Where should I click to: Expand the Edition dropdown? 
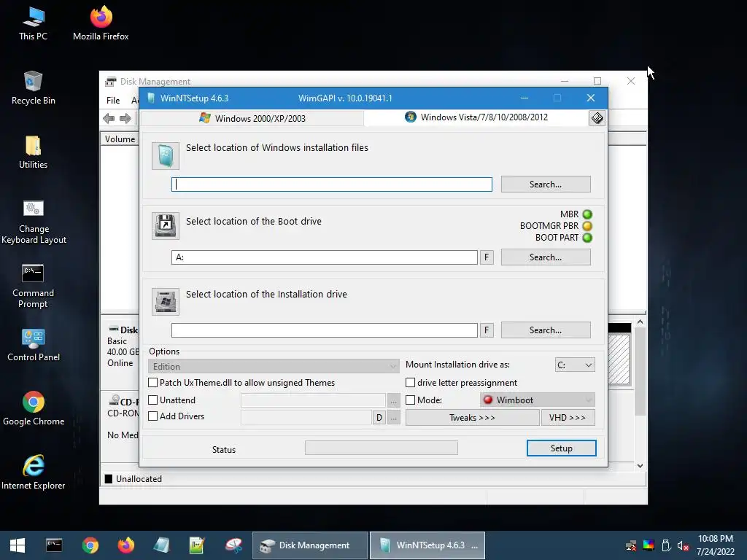click(274, 366)
